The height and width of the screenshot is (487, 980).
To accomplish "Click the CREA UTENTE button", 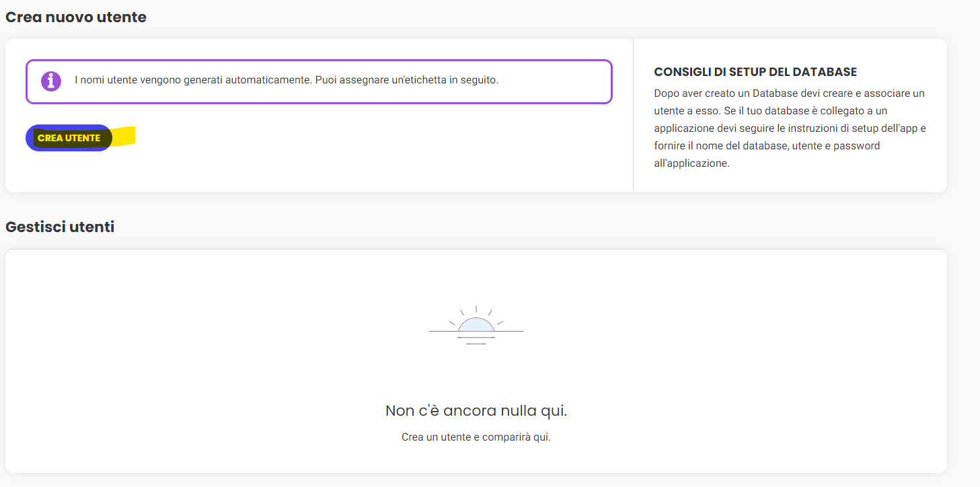I will click(69, 138).
